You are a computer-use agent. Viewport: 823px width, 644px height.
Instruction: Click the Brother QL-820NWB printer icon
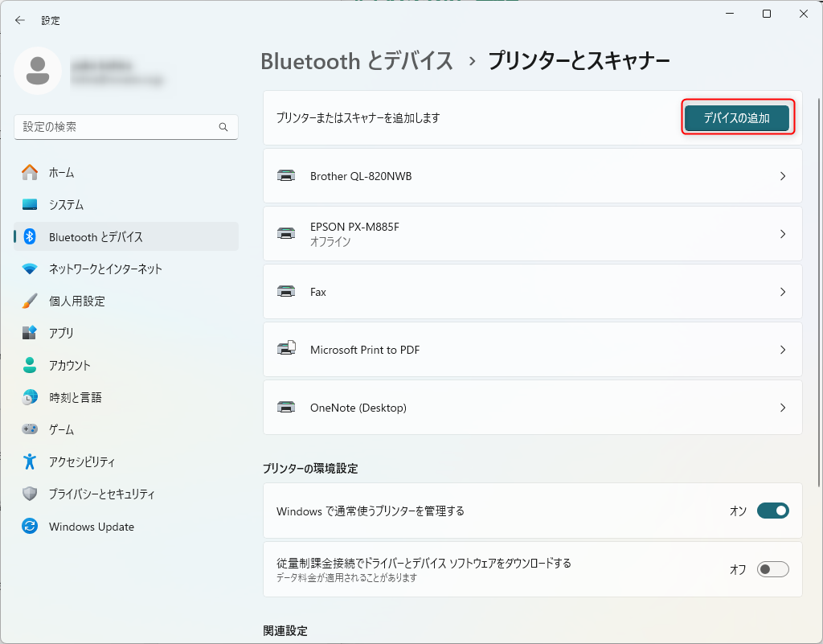pos(286,176)
